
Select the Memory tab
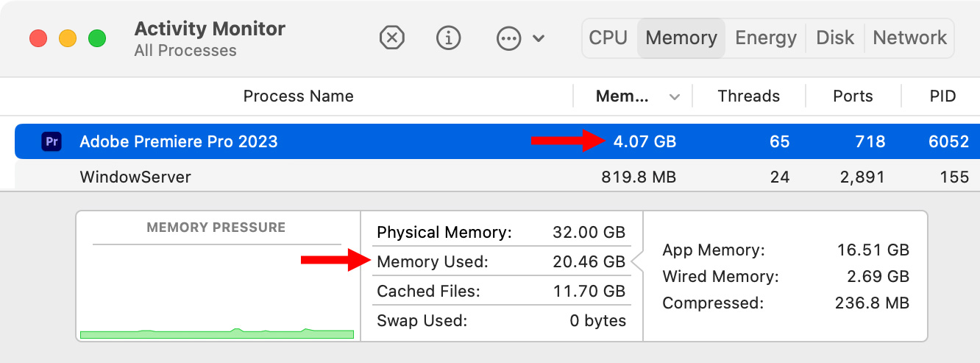click(681, 38)
